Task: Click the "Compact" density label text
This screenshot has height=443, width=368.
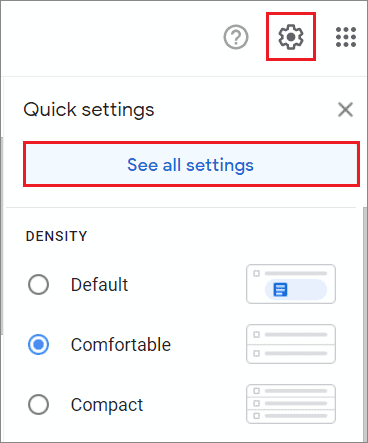Action: point(107,405)
